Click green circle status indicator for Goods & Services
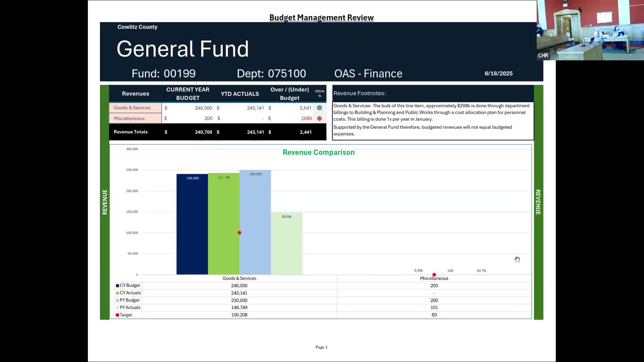This screenshot has width=644, height=362. pos(319,108)
